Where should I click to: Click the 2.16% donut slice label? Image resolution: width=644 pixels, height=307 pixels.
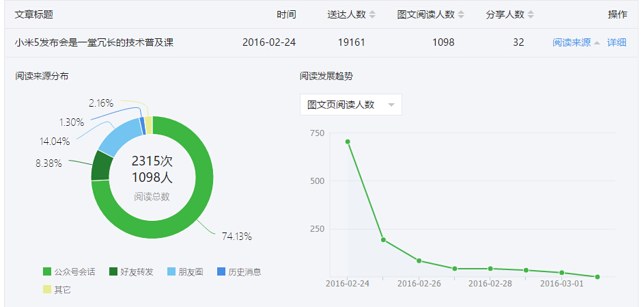(x=101, y=103)
